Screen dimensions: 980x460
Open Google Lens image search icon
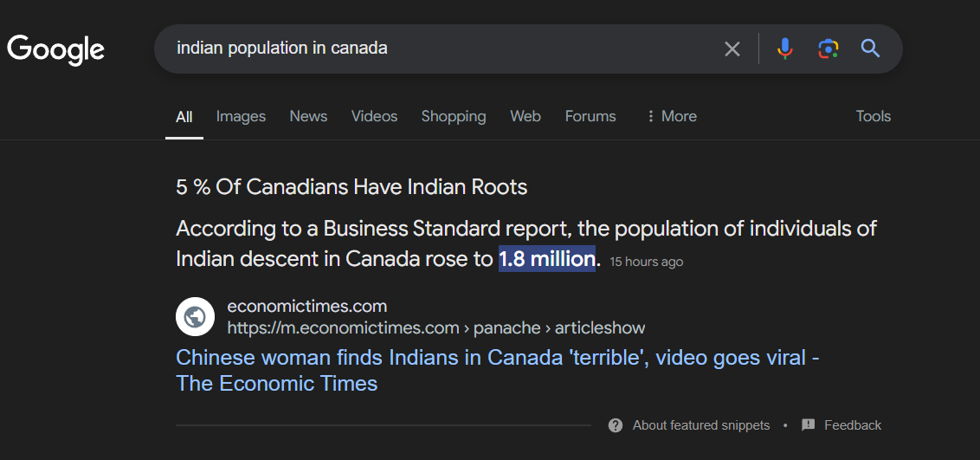[828, 49]
